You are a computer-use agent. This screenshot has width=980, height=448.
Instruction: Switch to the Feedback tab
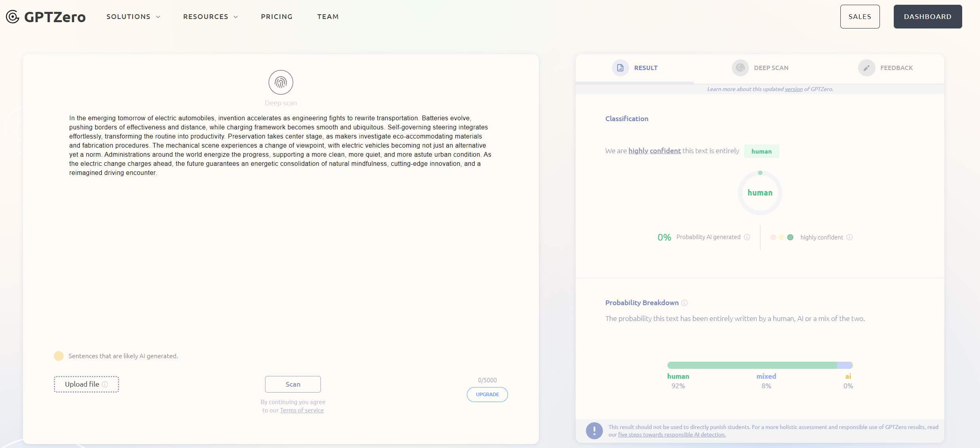[885, 68]
